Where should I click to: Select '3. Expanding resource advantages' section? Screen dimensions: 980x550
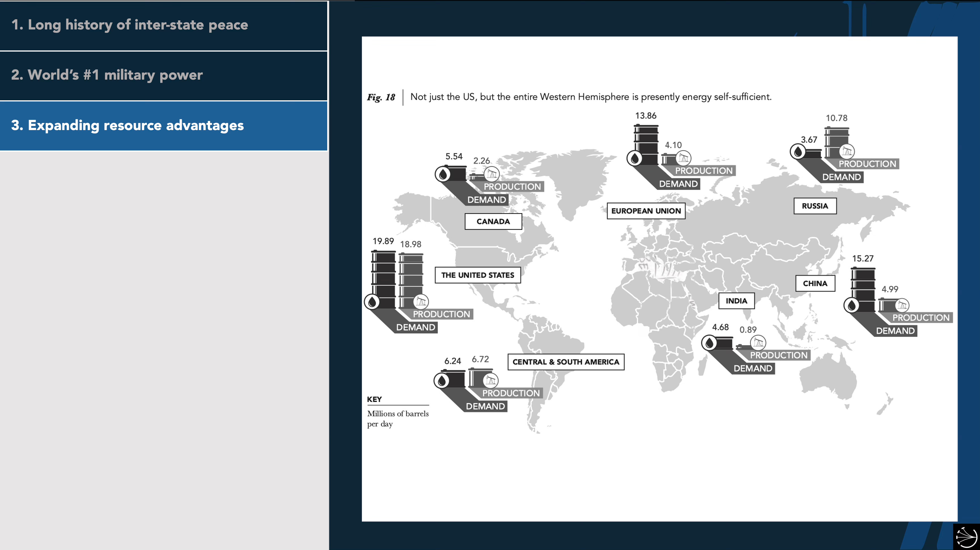tap(164, 126)
